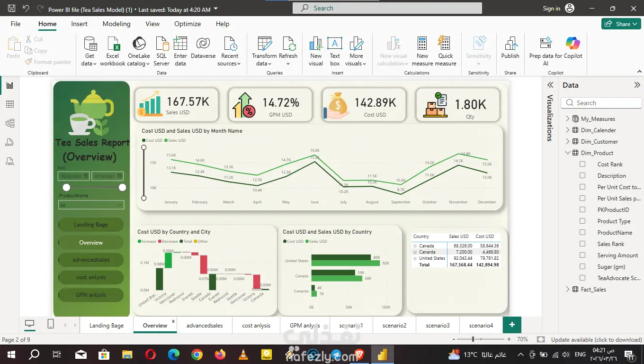Fit report page to window
Screen dimensions: 644x364
point(540,339)
